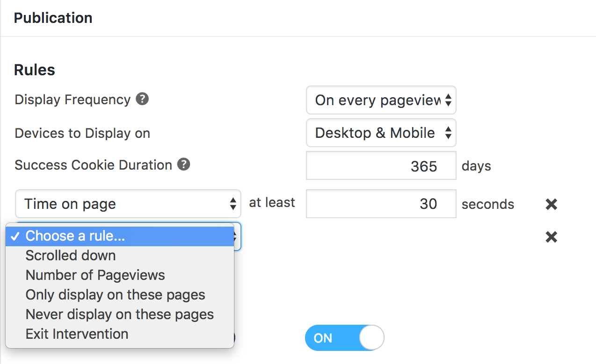Image resolution: width=596 pixels, height=364 pixels.
Task: Click the Success Cookie Duration help icon
Action: (184, 164)
